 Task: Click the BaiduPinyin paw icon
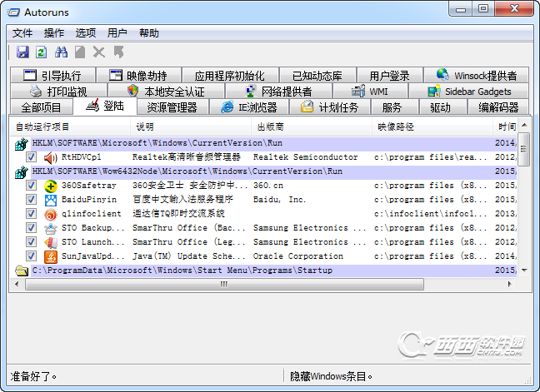(x=51, y=200)
